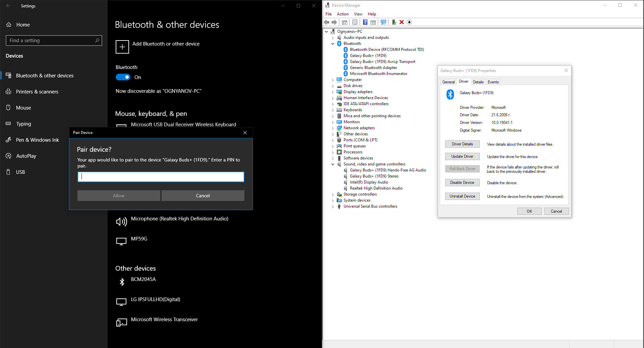Open Printers & scanners in Settings sidebar
644x348 pixels.
[x=37, y=92]
